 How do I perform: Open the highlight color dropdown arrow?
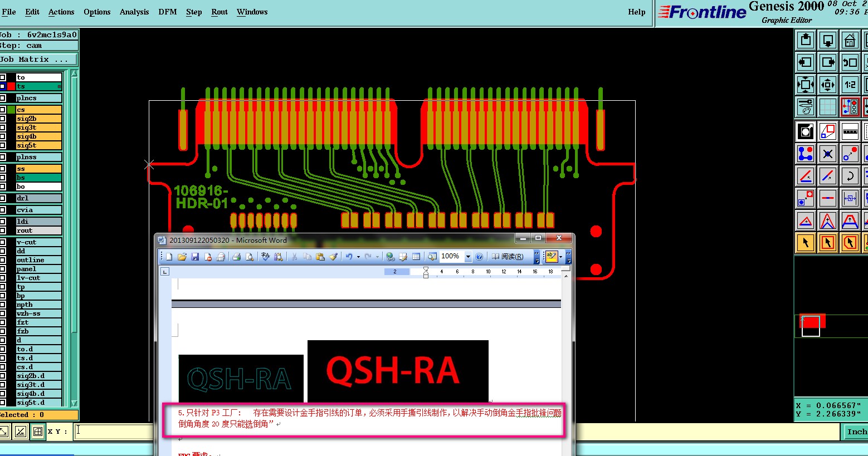coord(560,257)
